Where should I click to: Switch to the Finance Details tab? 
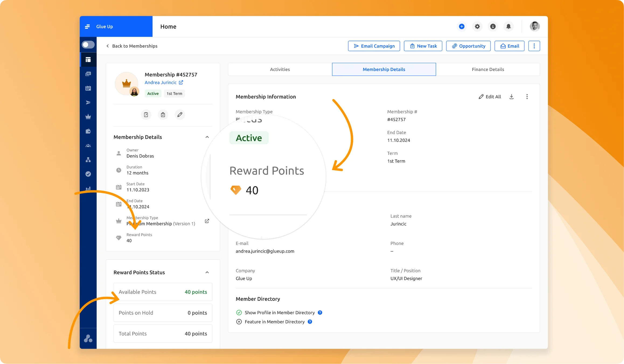[488, 69]
